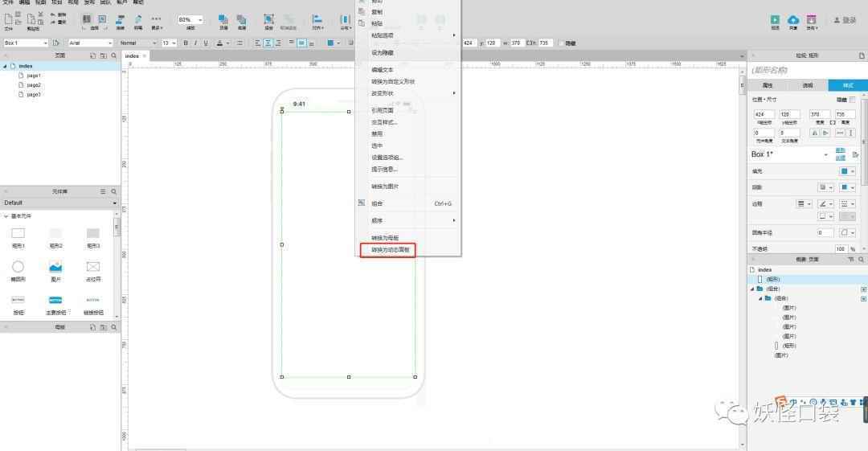Click the Connector tool icon in toolbar

coord(120,20)
